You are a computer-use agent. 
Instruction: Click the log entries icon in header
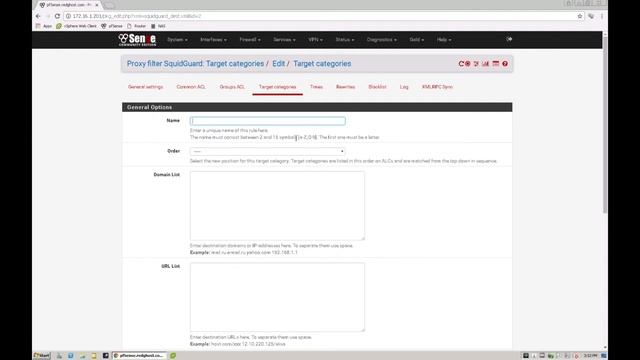[x=496, y=64]
